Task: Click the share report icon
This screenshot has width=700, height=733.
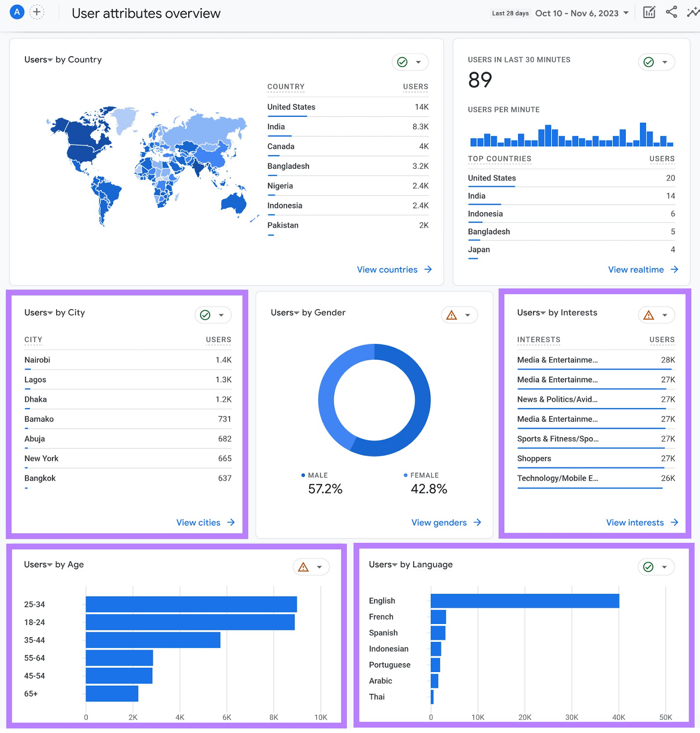Action: pos(671,12)
